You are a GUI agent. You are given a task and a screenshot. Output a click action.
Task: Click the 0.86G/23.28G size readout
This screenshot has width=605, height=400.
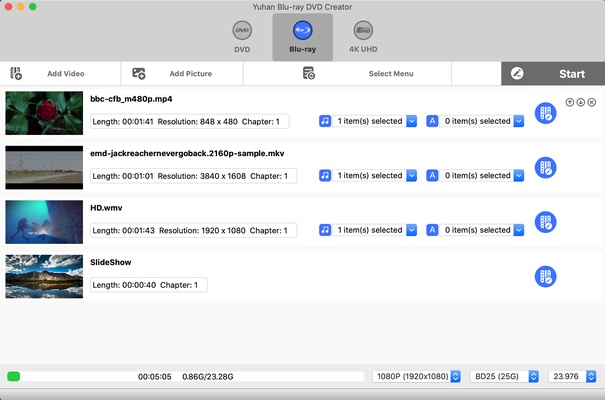pyautogui.click(x=208, y=377)
